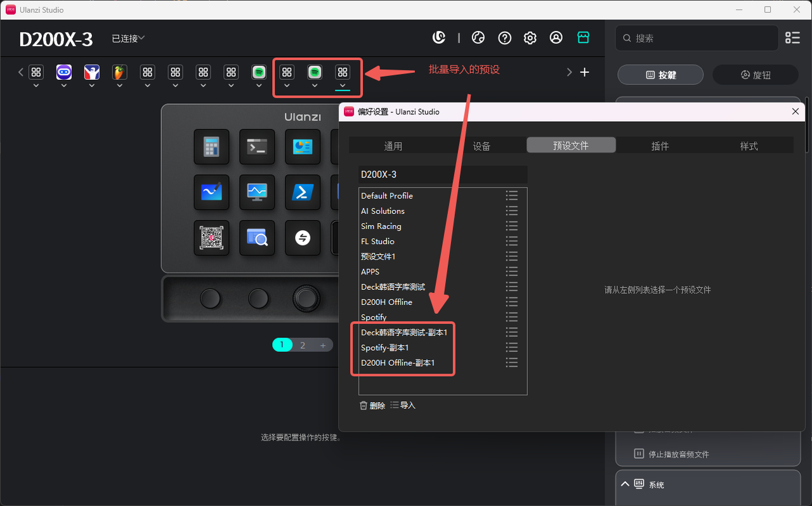Viewport: 812px width, 506px height.
Task: Switch to the 按键 key mode
Action: click(x=660, y=75)
